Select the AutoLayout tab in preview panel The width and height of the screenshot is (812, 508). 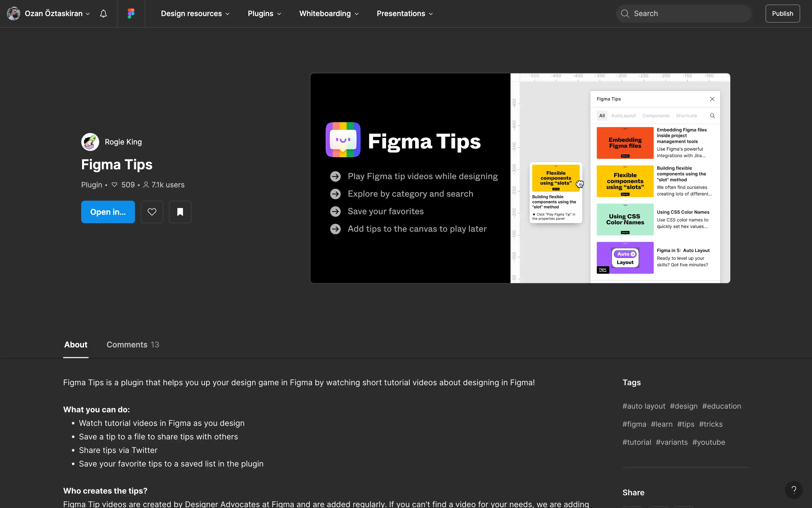click(x=623, y=116)
